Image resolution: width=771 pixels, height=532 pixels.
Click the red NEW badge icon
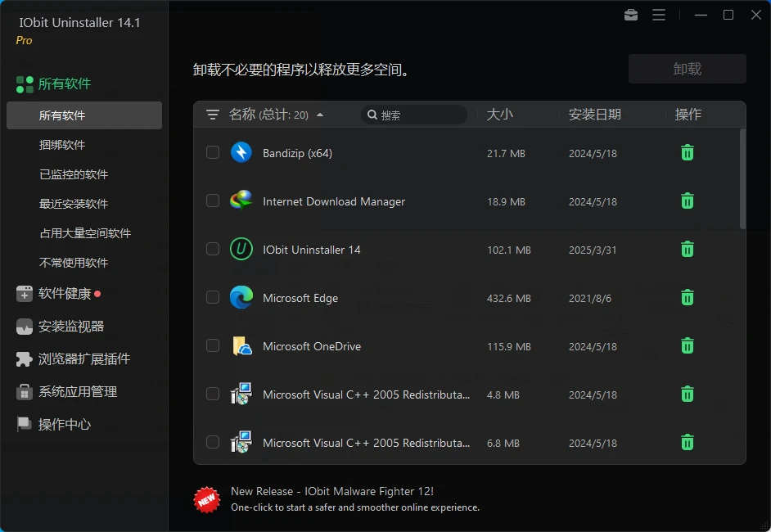point(207,499)
